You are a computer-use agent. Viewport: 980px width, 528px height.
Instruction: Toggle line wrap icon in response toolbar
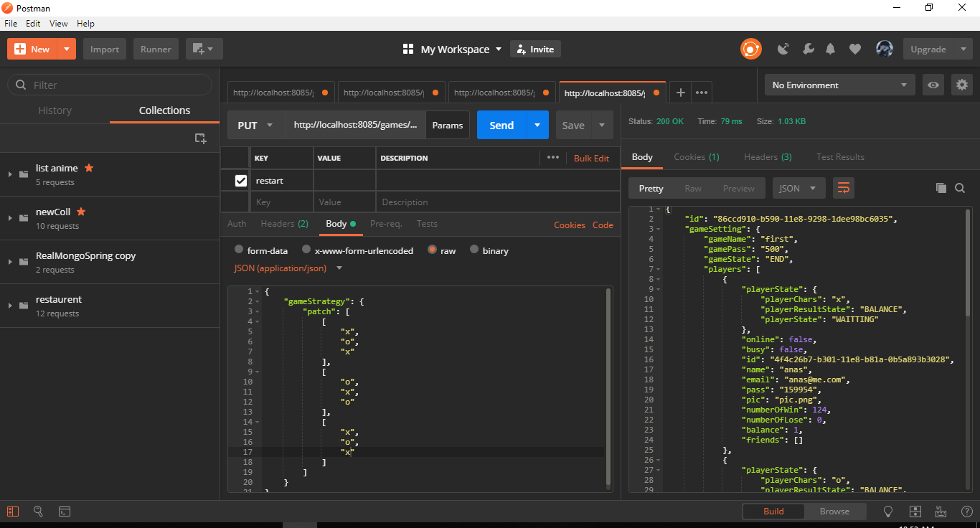844,188
